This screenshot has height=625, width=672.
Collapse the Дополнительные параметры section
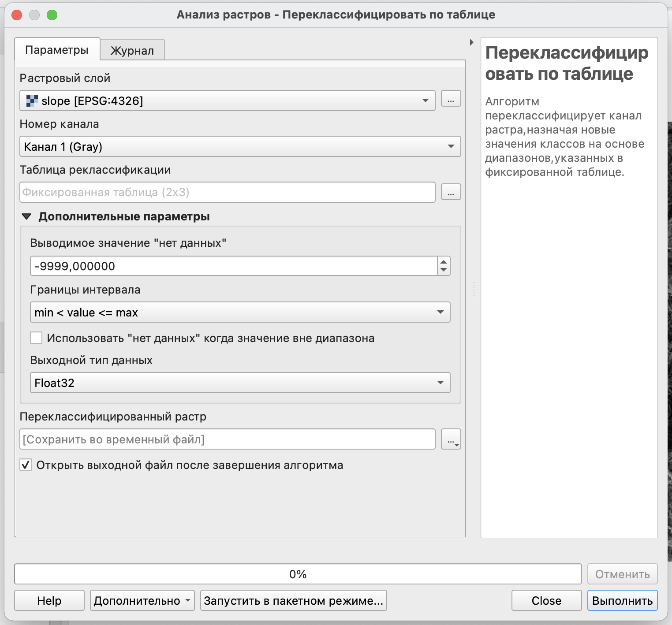point(26,216)
